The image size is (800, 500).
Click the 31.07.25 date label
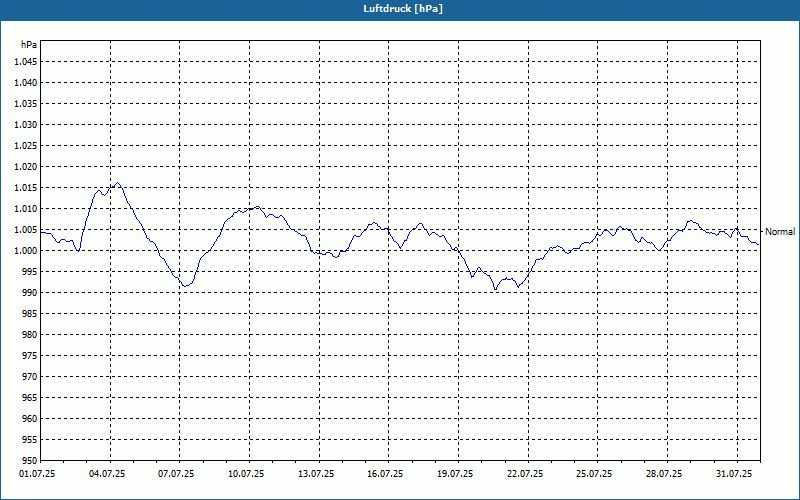pyautogui.click(x=734, y=474)
